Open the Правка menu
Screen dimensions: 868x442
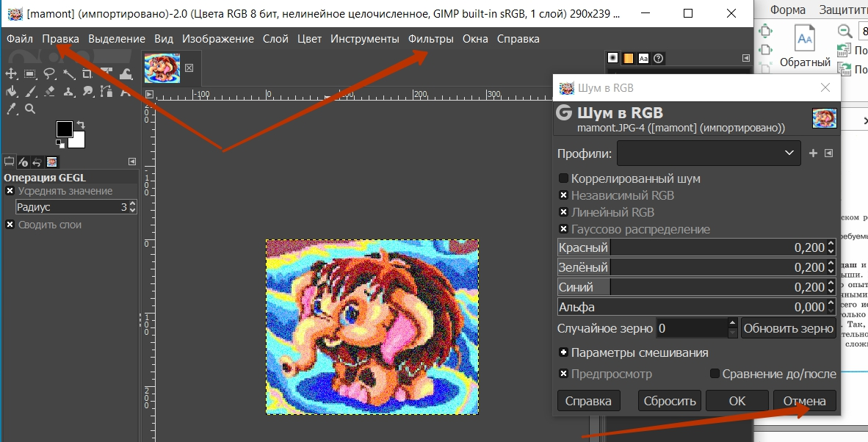coord(60,39)
